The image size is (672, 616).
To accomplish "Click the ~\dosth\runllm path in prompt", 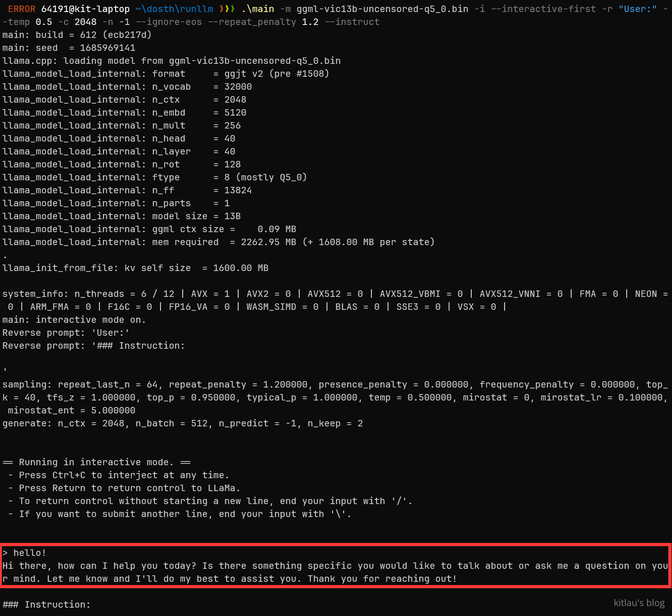I will (174, 9).
